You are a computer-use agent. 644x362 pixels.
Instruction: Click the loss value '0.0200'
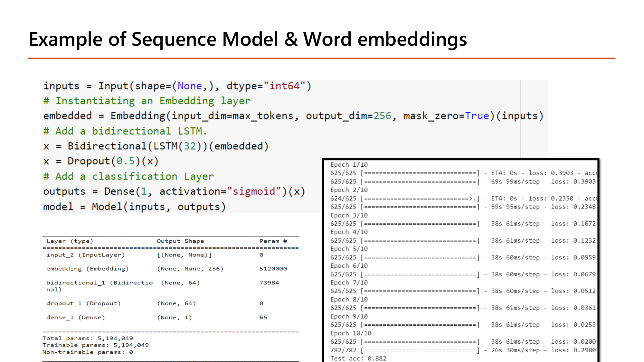click(x=584, y=342)
